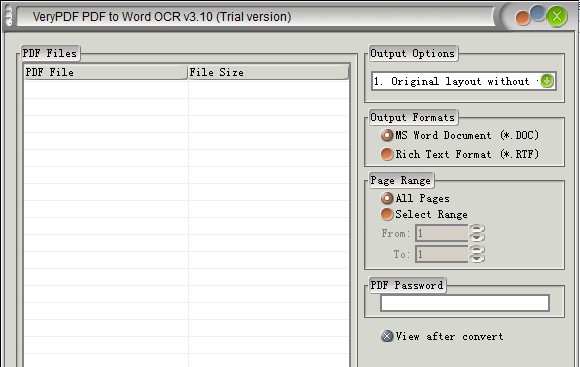
Task: Click the PDF Password input field
Action: coord(465,303)
